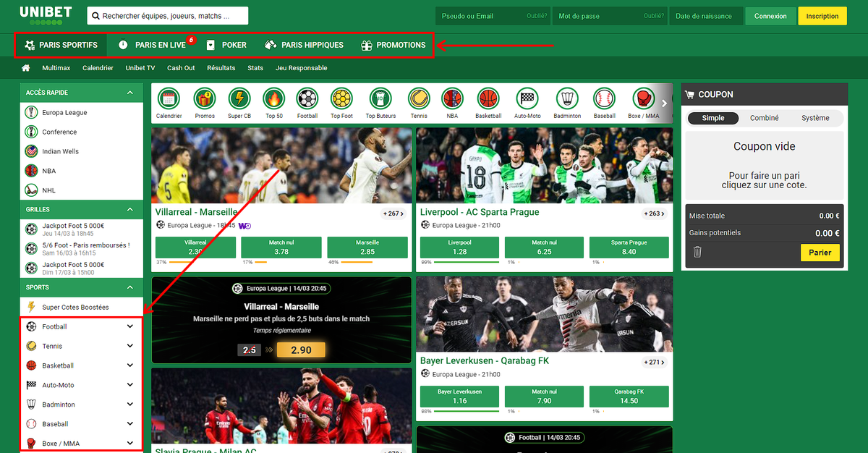
Task: Expand the Football sidebar chevron
Action: click(x=130, y=326)
